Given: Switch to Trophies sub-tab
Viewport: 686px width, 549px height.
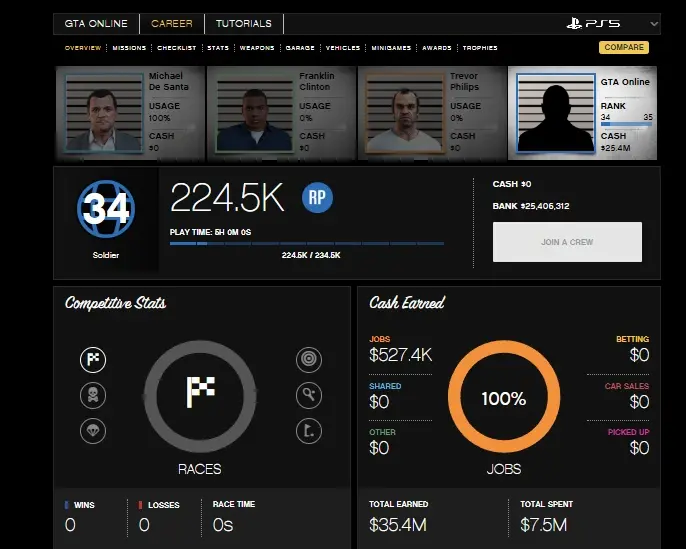Looking at the screenshot, I should pos(480,48).
